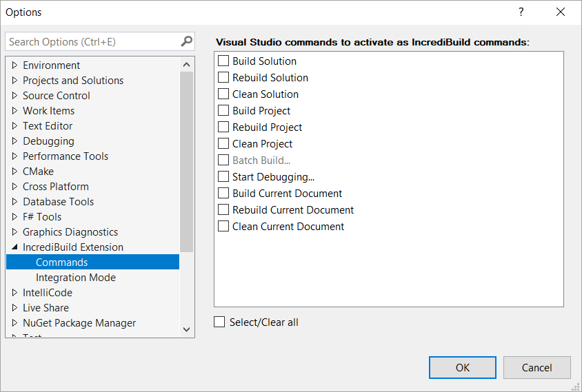Select the Commands tree item

pyautogui.click(x=61, y=262)
